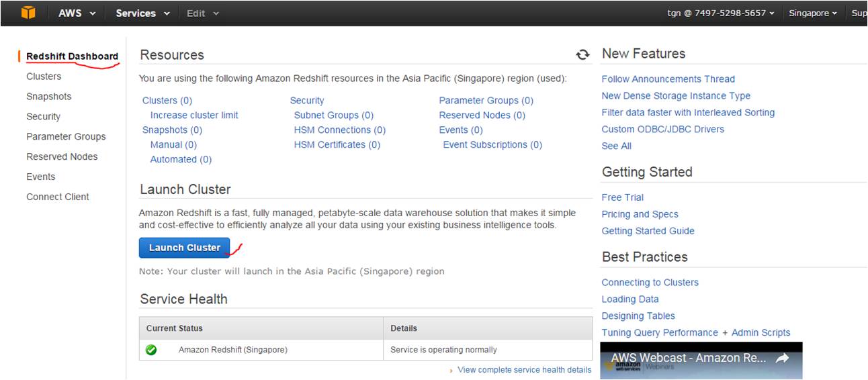This screenshot has width=868, height=380.
Task: Open the Subnet Groups (0) link
Action: point(334,115)
